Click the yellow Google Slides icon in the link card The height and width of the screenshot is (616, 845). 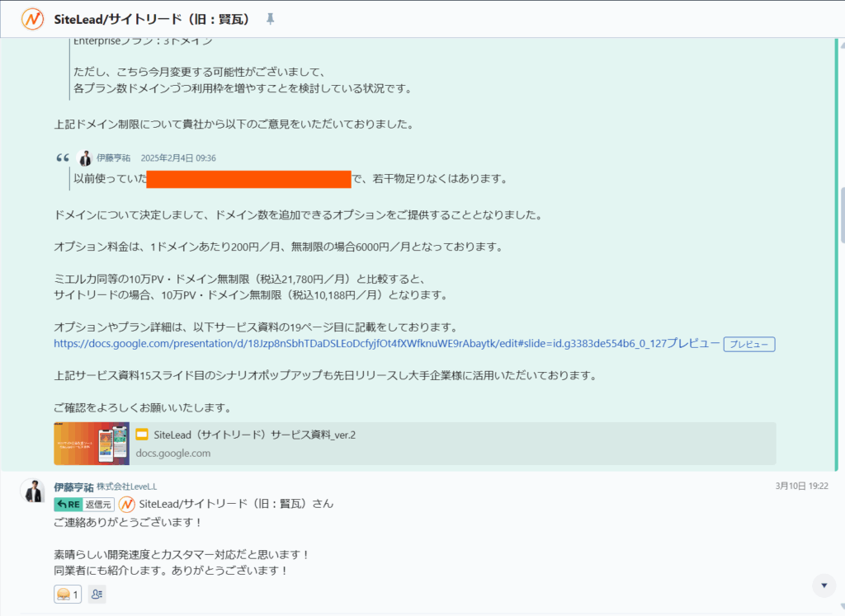point(142,435)
